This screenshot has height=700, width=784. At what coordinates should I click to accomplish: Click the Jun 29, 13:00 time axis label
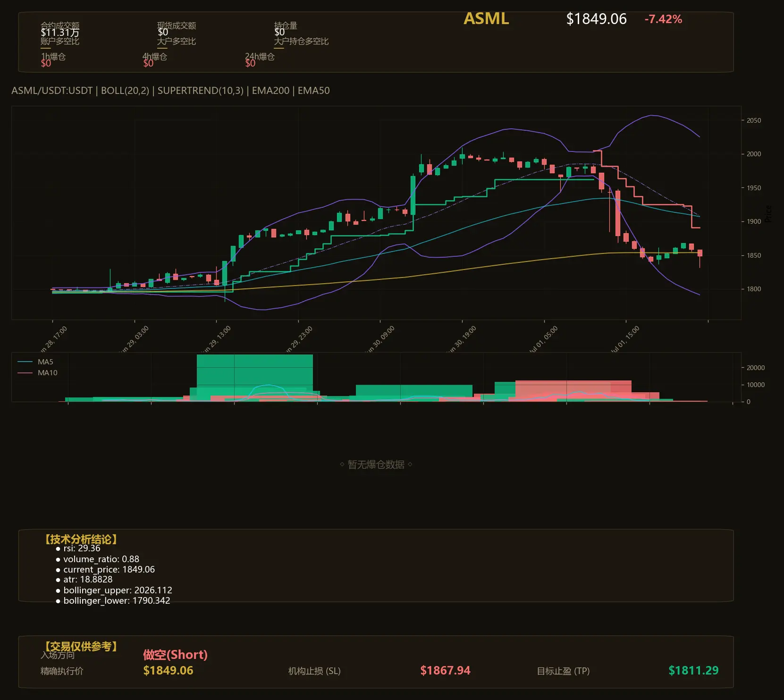coord(216,339)
